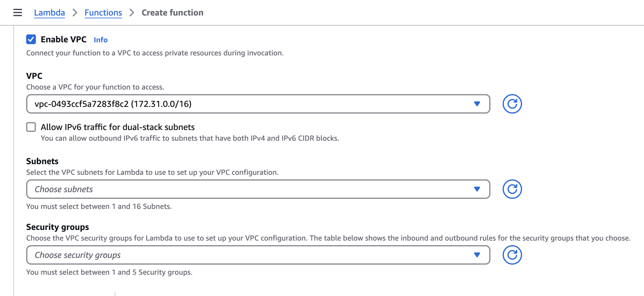Enable Allow IPv6 traffic for dual-stack subnets
The height and width of the screenshot is (296, 644).
coord(31,127)
